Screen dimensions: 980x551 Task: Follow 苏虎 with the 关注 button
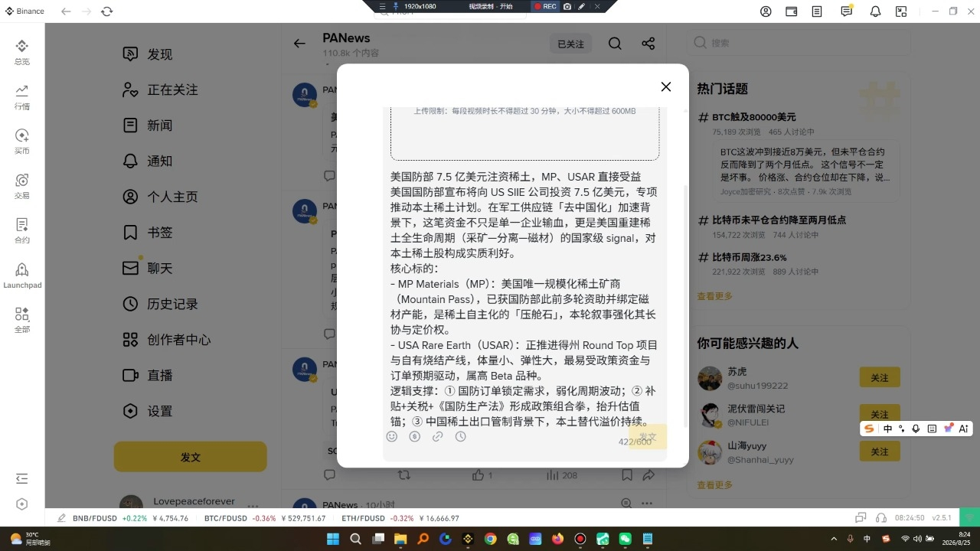(x=880, y=378)
